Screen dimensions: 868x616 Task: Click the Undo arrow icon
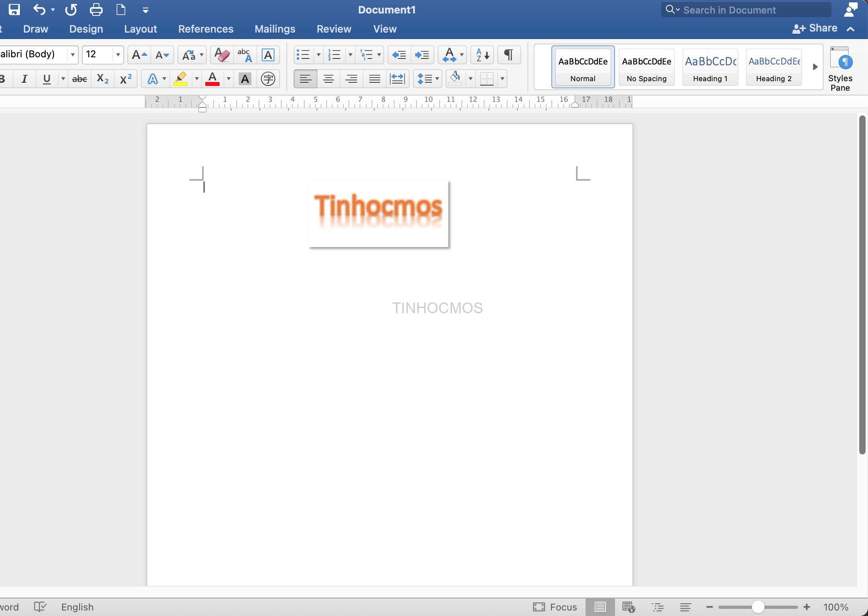pos(39,10)
